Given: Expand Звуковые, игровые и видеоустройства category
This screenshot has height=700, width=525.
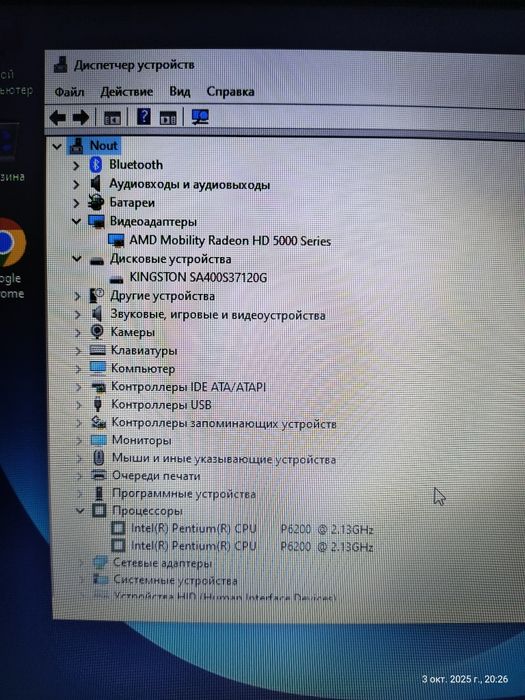Looking at the screenshot, I should pos(78,315).
